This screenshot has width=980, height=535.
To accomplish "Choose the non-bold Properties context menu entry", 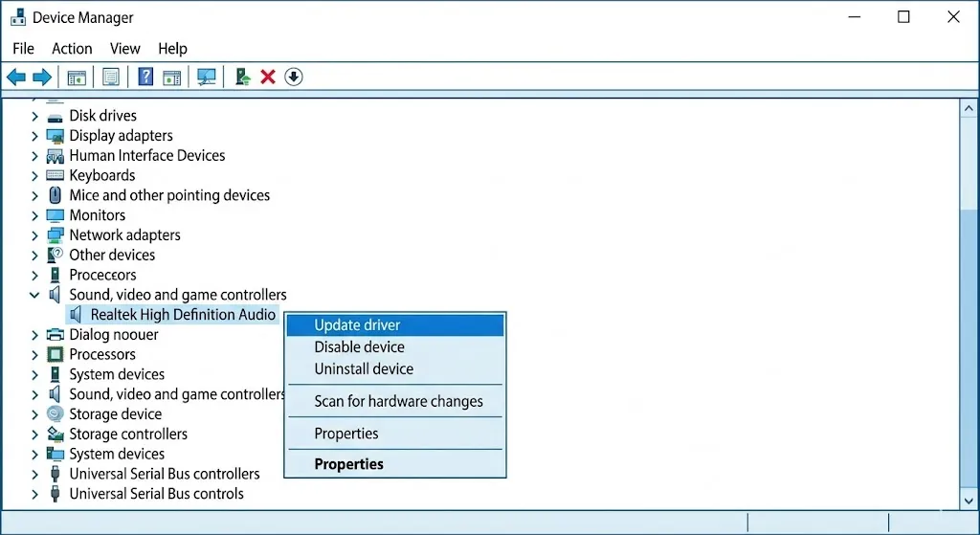I will 395,434.
